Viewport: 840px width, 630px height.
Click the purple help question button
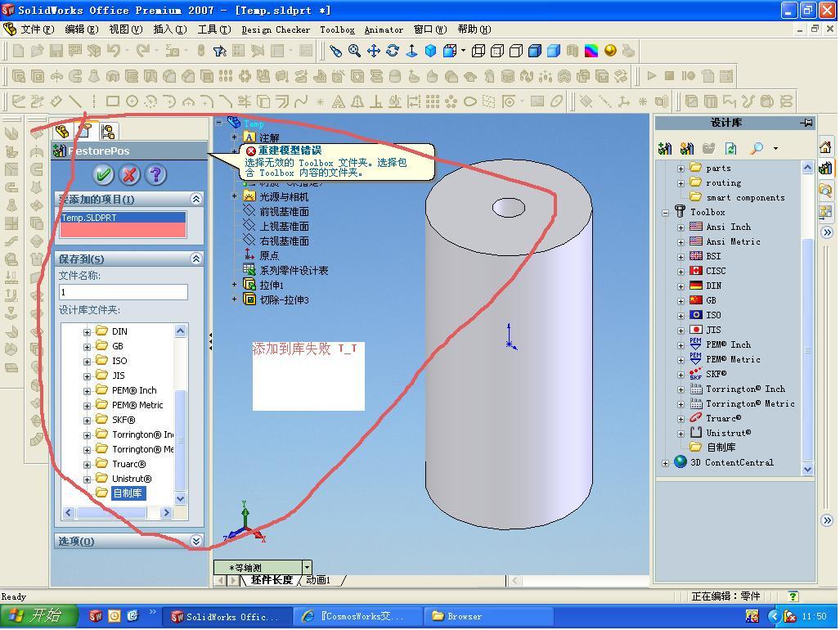(x=155, y=174)
